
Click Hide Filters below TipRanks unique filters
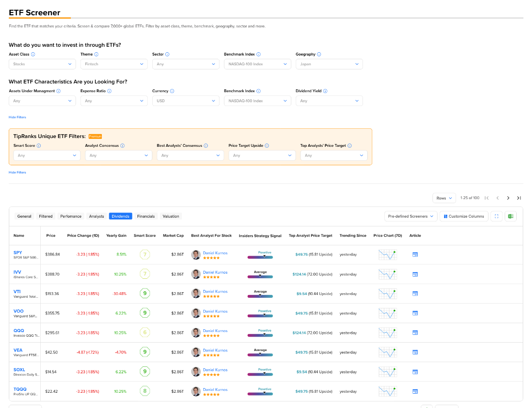point(17,172)
